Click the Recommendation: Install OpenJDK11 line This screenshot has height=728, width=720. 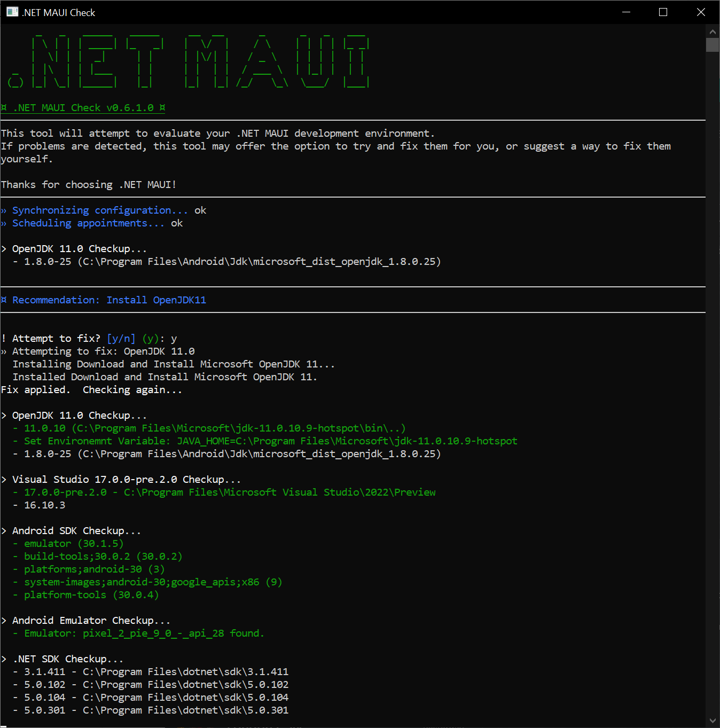tap(104, 300)
